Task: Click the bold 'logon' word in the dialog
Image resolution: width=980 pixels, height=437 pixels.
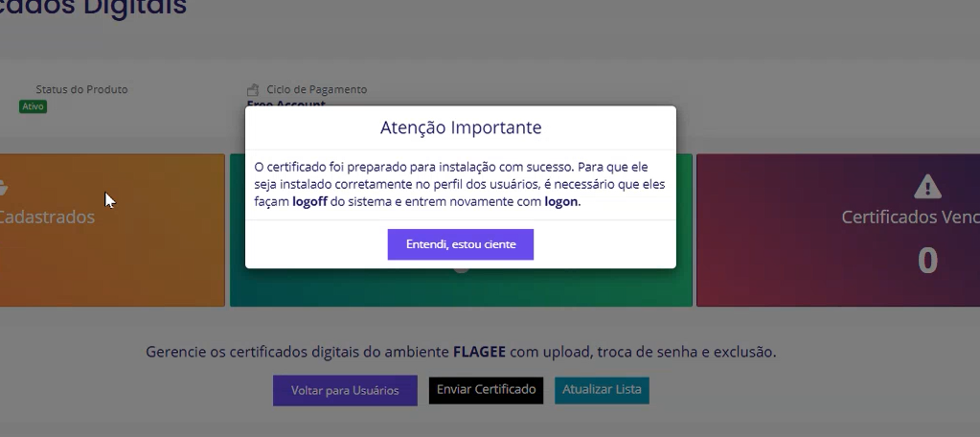Action: [561, 202]
